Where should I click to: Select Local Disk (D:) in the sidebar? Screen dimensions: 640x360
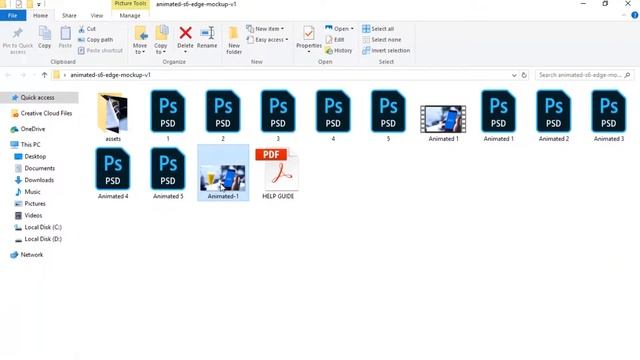coord(38,239)
